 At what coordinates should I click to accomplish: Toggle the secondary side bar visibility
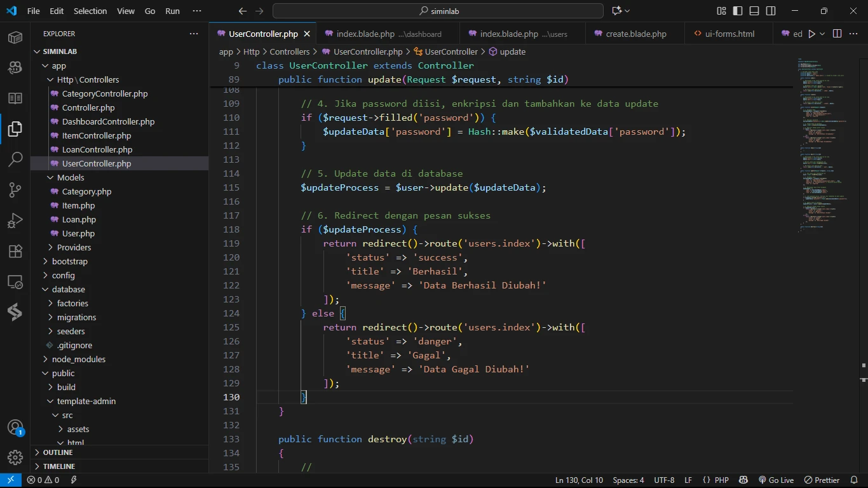771,11
